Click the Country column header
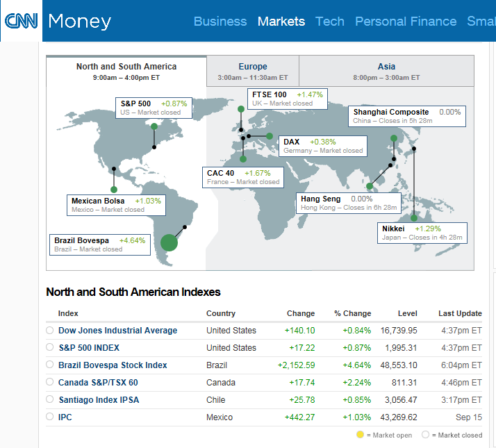The image size is (496, 448). click(x=221, y=313)
